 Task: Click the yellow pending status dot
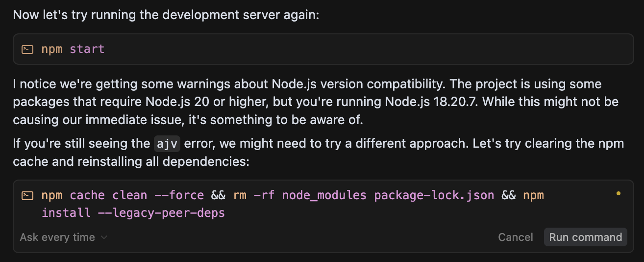618,194
